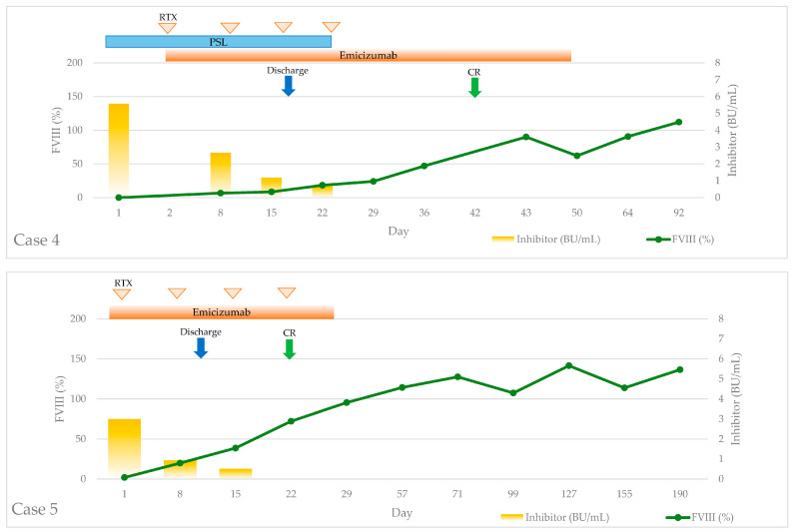Click the Inhibitor (BU/mL) legend entry in Case 5

pos(555,517)
